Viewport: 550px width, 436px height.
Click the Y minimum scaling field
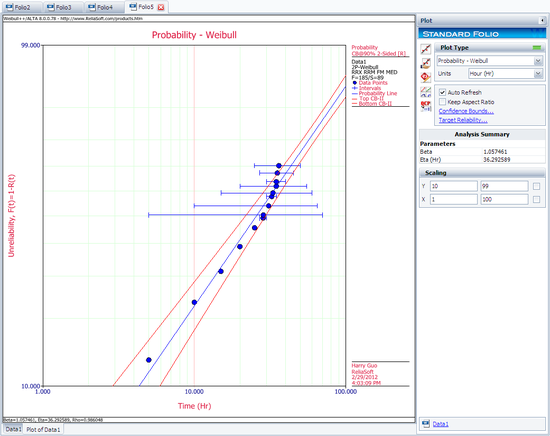click(x=454, y=186)
